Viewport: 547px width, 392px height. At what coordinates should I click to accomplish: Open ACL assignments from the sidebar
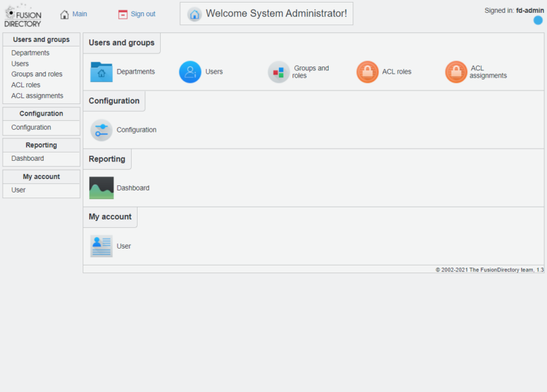click(x=37, y=96)
